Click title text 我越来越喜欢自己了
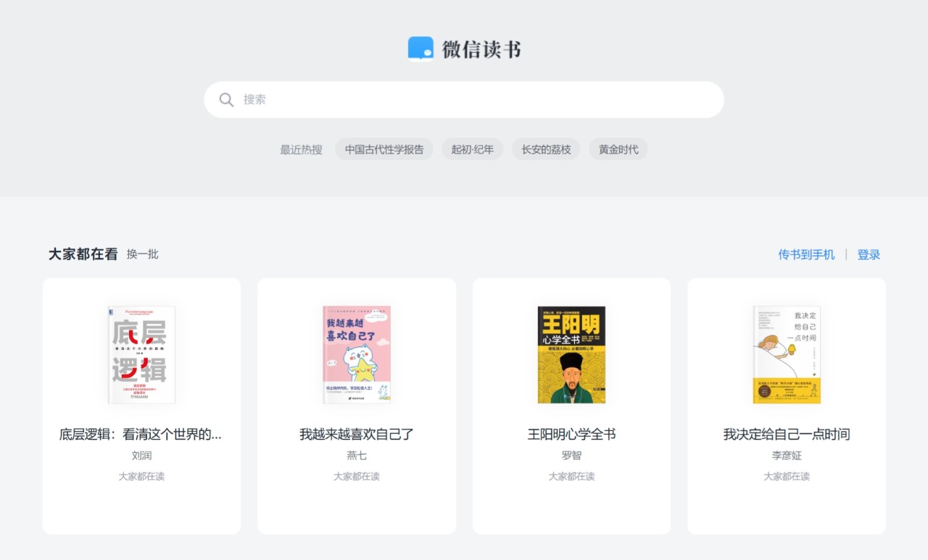This screenshot has width=928, height=560. pos(357,435)
